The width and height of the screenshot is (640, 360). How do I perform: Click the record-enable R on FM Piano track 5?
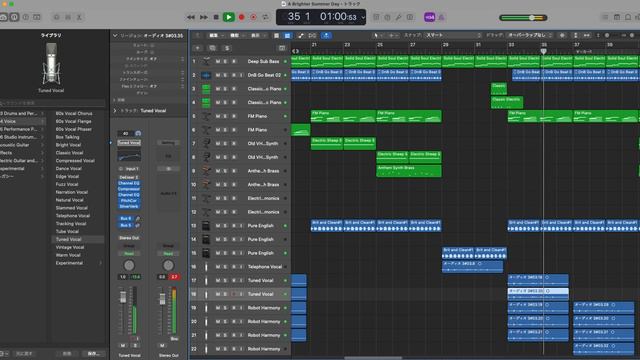(233, 116)
